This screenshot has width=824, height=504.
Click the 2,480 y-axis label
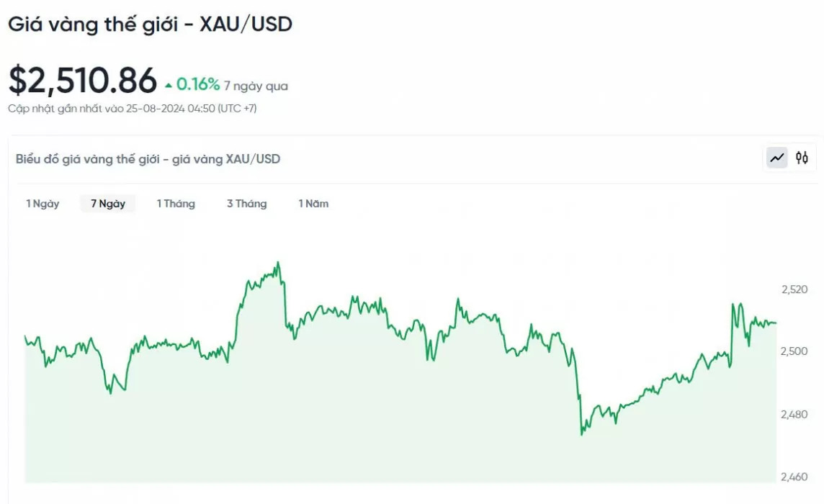coord(794,414)
